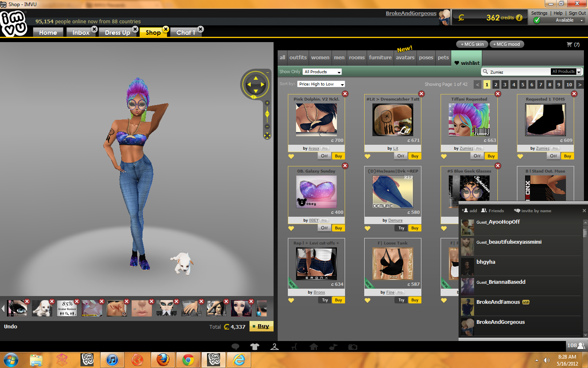588x368 pixels.
Task: Switch to the Dress Up tab
Action: pos(117,32)
